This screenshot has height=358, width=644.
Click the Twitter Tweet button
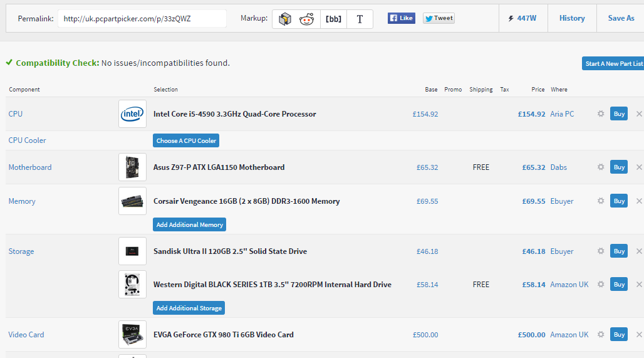[x=439, y=18]
